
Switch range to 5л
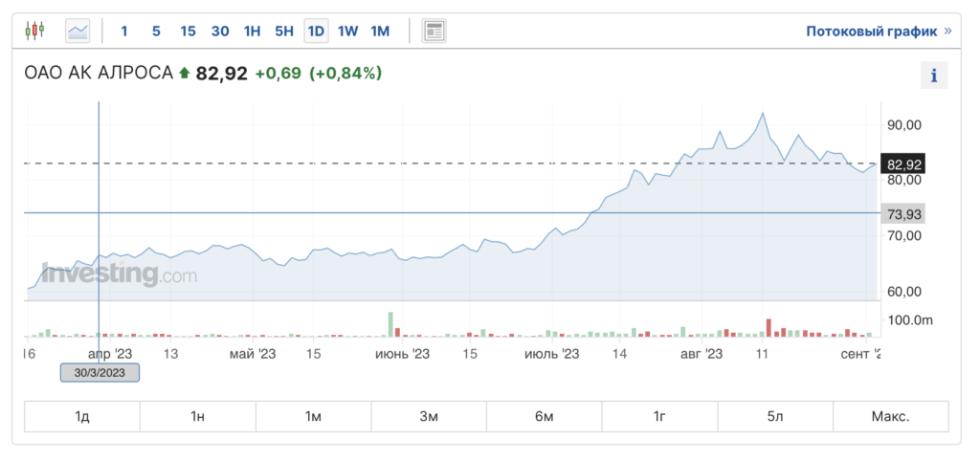[775, 416]
